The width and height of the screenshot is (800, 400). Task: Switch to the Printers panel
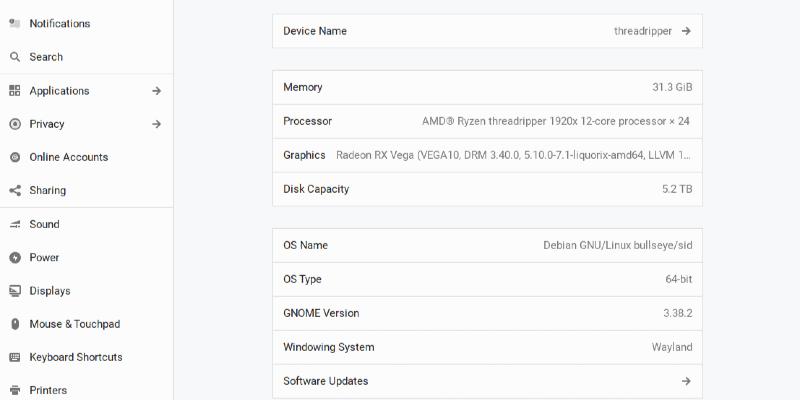tap(48, 390)
